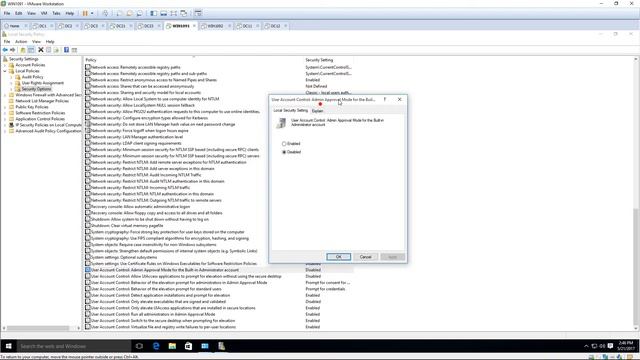Open Microsoft Edge from the taskbar
640x360 pixels.
point(156,346)
